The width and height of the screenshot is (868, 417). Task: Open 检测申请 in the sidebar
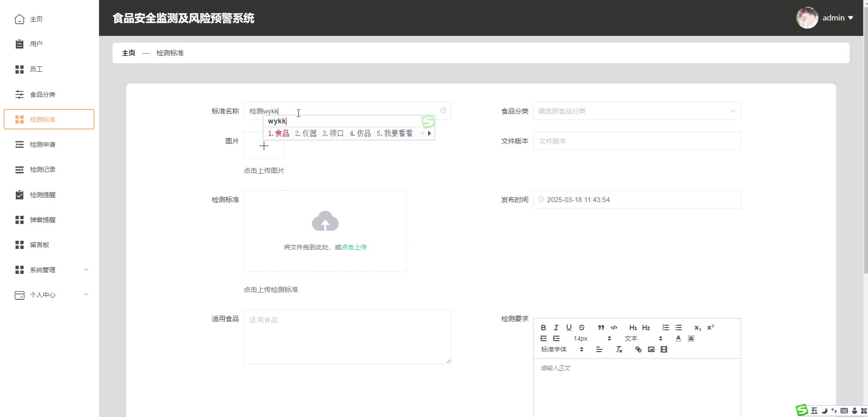[x=43, y=144]
